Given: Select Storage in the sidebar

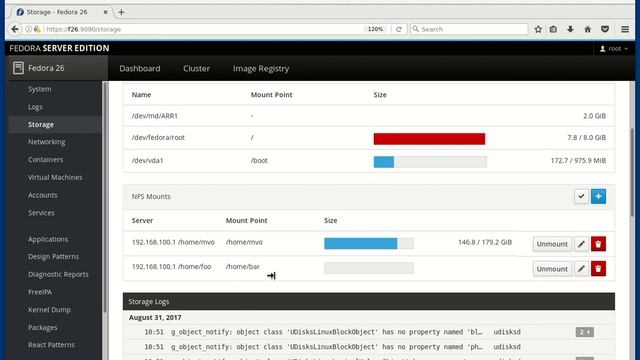Looking at the screenshot, I should pyautogui.click(x=55, y=124).
